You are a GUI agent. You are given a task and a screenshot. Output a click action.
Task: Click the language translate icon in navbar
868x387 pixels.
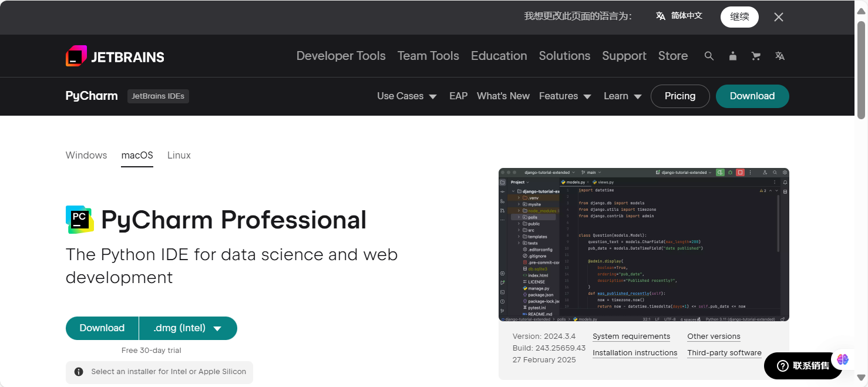tap(779, 56)
